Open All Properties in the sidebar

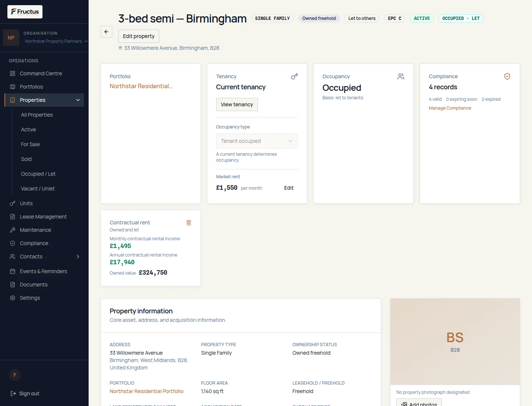coord(37,115)
